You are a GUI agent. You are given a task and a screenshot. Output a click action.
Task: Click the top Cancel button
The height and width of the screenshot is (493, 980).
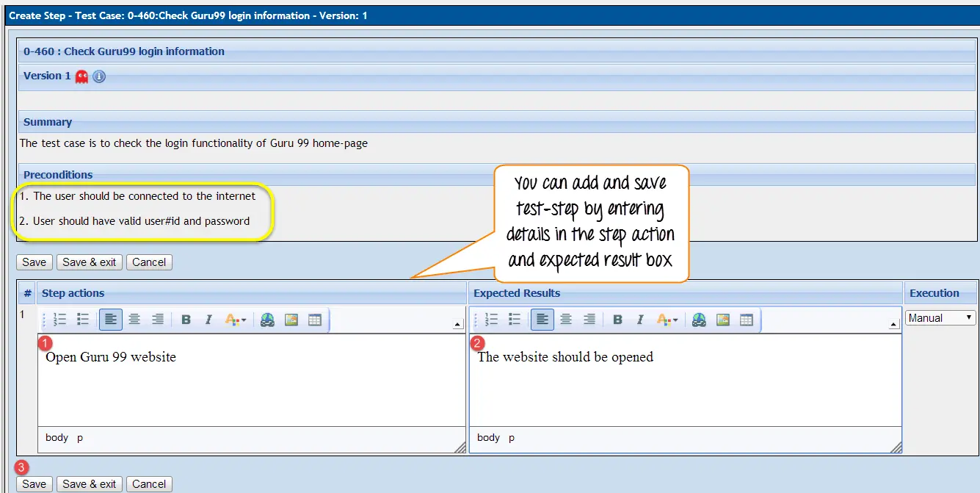tap(149, 262)
